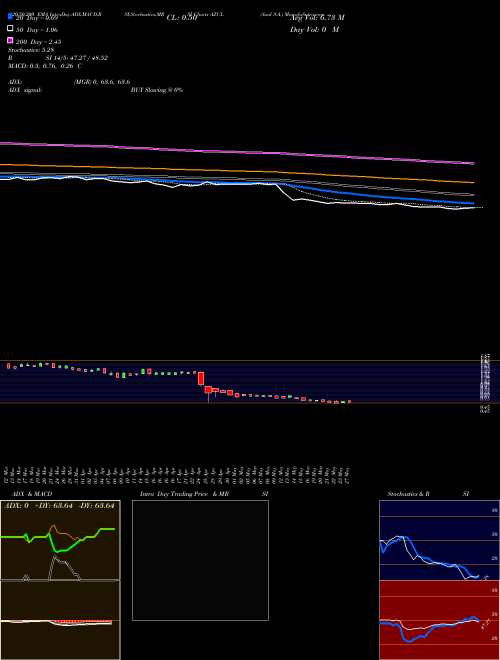
Task: Click the large red candlestick in the price strip
Action: tap(201, 378)
